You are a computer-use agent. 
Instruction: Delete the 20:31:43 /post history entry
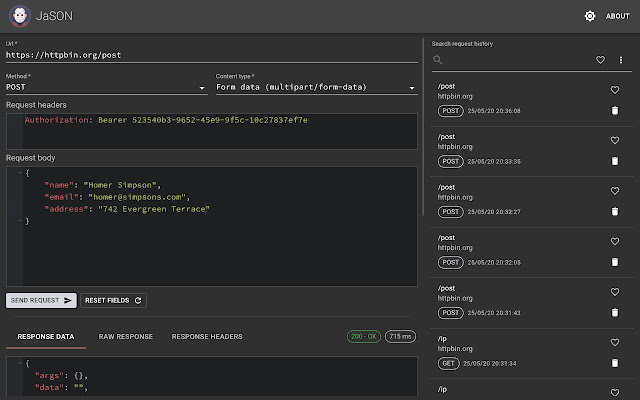coord(615,312)
